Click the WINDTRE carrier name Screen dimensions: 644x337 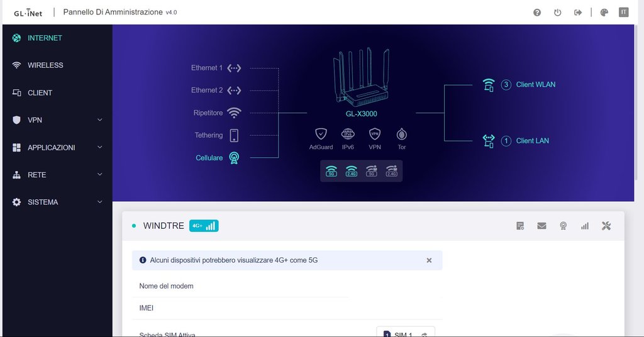(x=164, y=226)
